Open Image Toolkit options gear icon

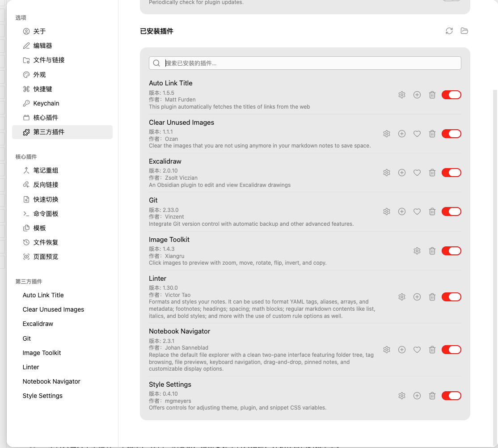click(417, 251)
